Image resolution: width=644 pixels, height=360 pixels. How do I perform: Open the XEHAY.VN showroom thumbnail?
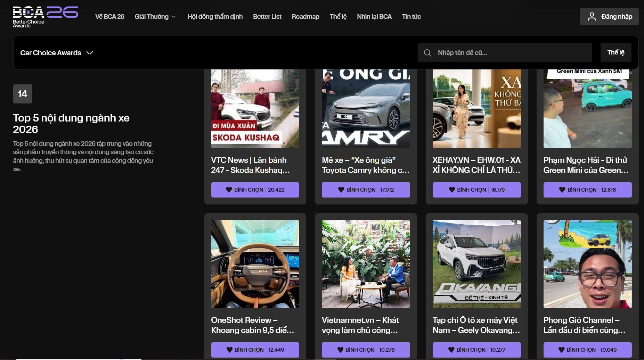tap(477, 109)
